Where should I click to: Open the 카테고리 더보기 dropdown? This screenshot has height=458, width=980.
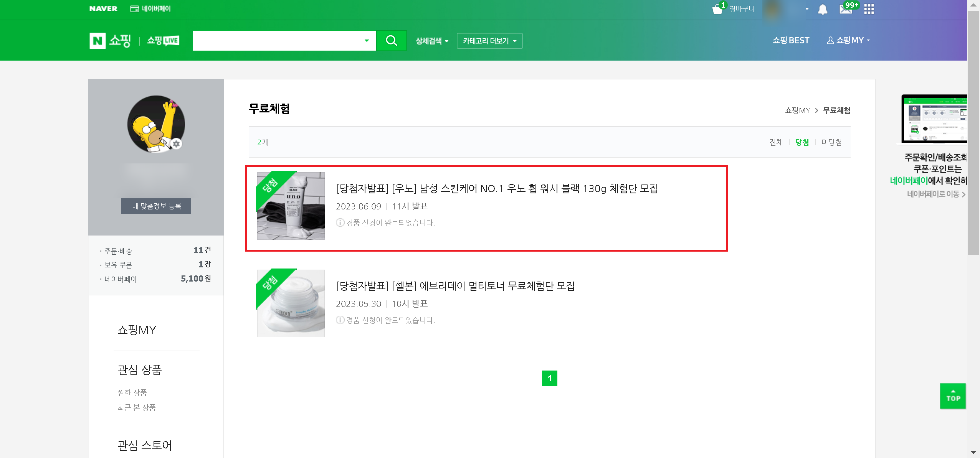[x=489, y=41]
